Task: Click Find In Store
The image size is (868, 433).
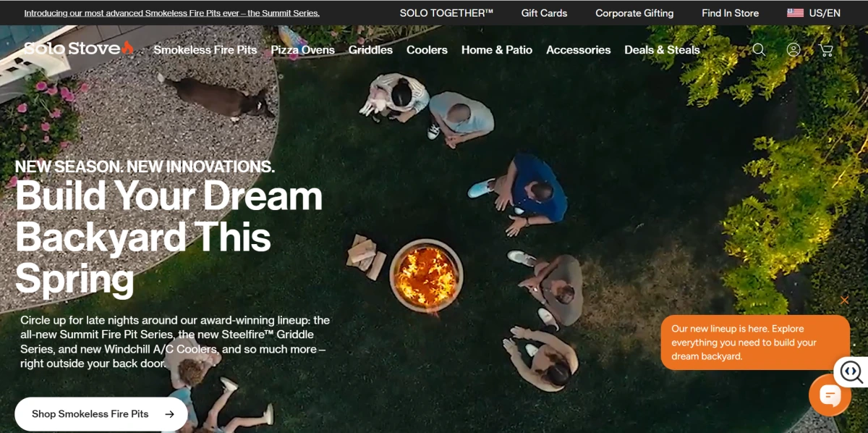Action: (730, 13)
